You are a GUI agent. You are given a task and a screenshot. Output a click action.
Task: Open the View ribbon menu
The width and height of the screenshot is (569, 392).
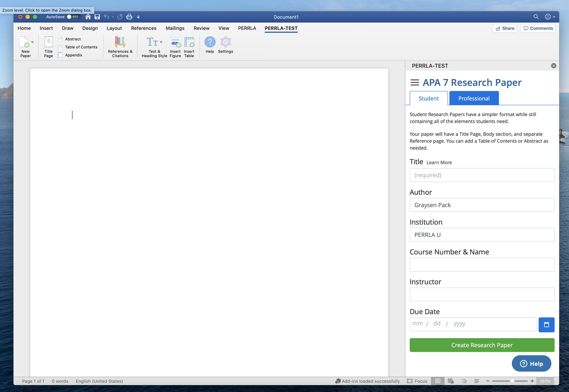[223, 28]
